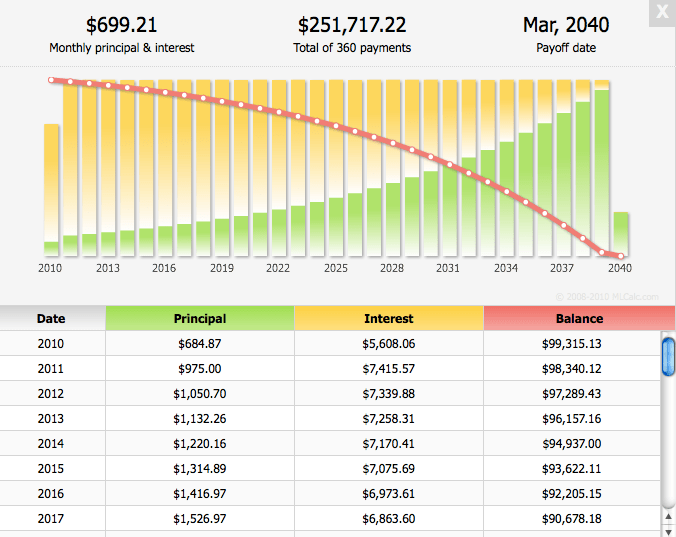The height and width of the screenshot is (537, 676).
Task: Select the 2013 row date cell
Action: pos(51,418)
